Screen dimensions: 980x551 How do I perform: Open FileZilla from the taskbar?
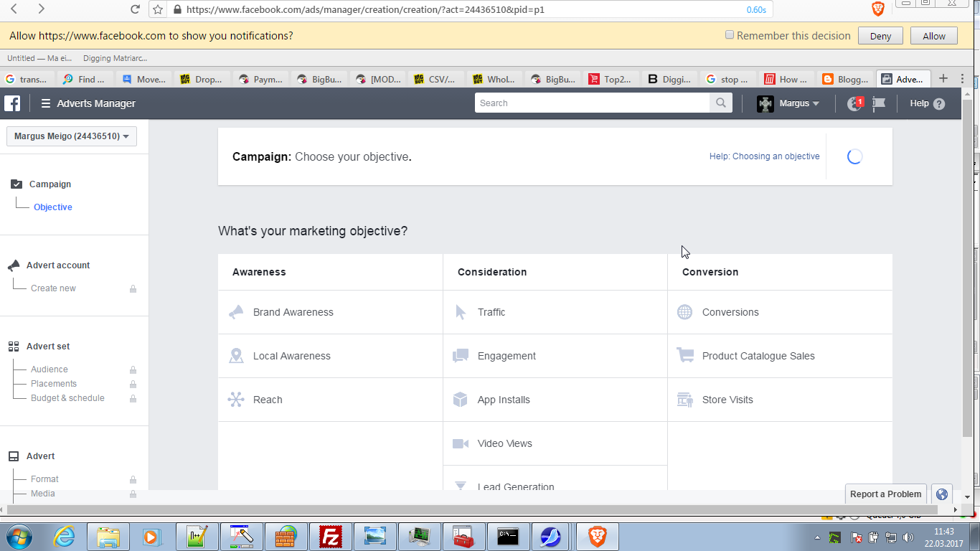(331, 537)
